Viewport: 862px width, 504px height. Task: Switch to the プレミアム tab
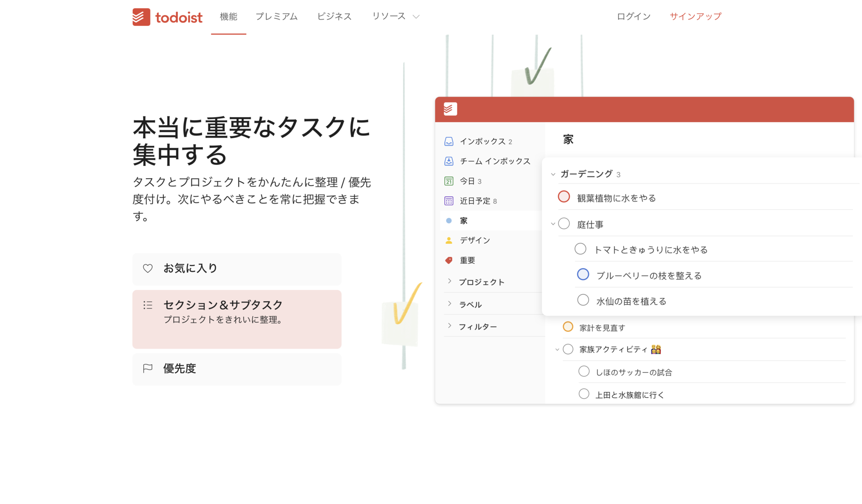tap(276, 16)
